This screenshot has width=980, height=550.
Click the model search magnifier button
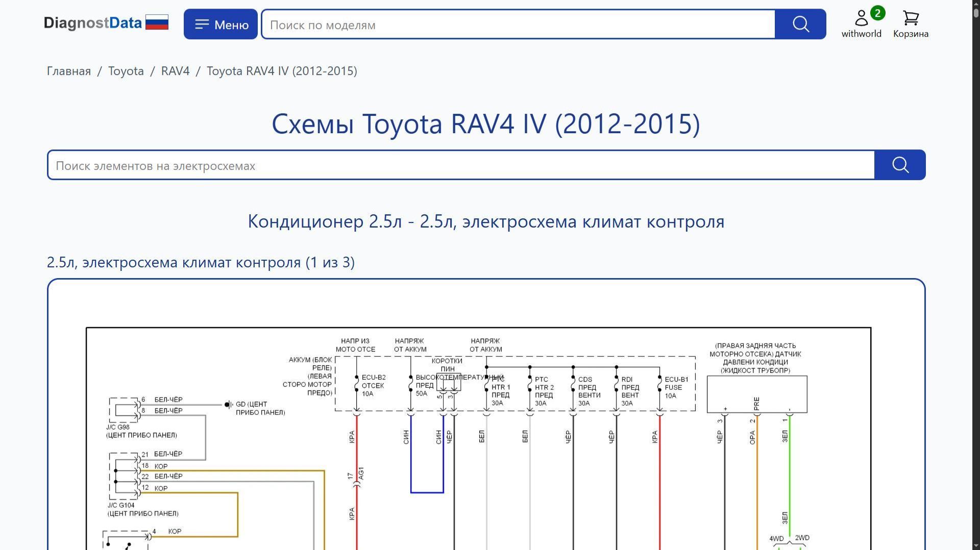(x=800, y=24)
